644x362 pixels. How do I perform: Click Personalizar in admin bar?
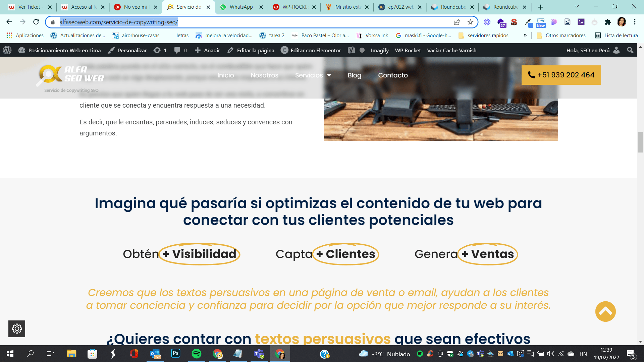127,50
